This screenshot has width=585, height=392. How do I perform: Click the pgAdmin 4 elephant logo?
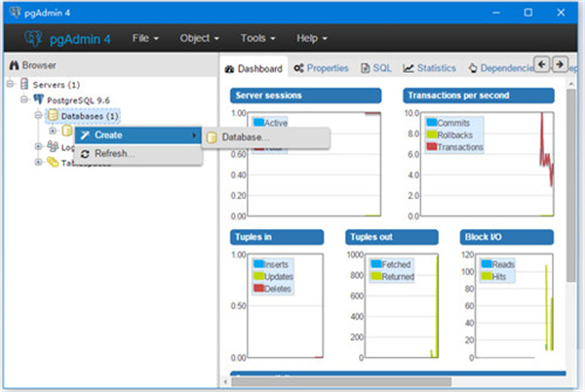33,38
